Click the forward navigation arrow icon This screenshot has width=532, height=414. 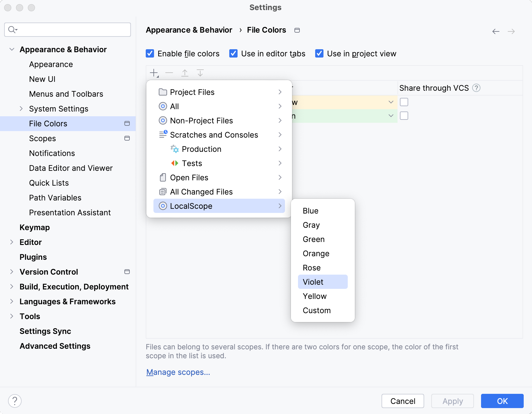511,31
